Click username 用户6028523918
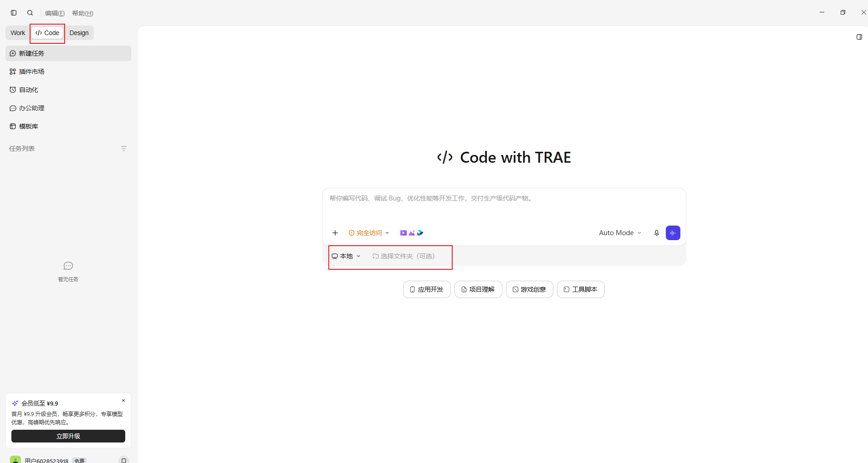Image resolution: width=868 pixels, height=463 pixels. [x=46, y=461]
